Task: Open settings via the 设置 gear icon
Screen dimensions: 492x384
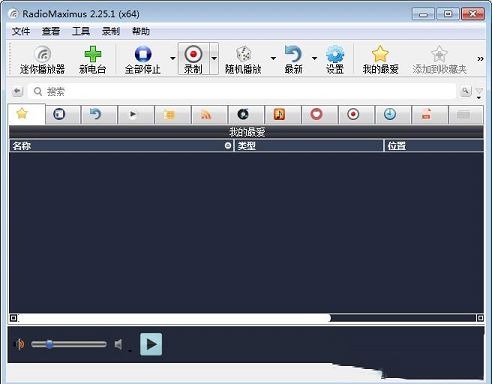Action: tap(335, 59)
